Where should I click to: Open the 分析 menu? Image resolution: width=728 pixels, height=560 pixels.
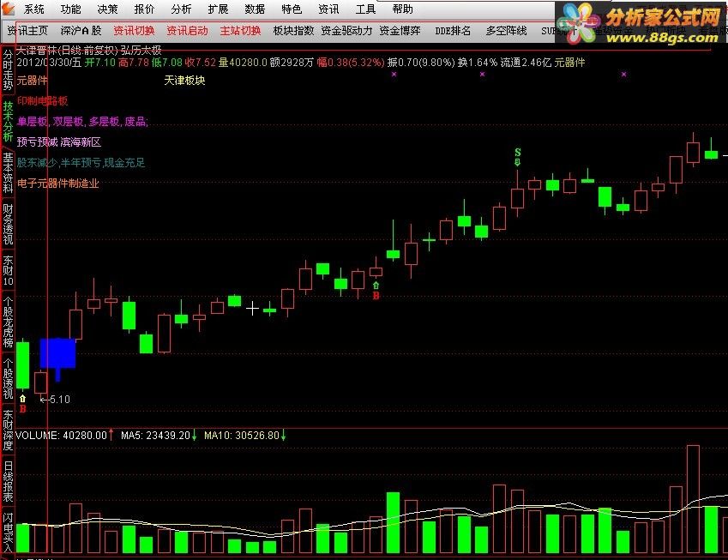pyautogui.click(x=181, y=9)
